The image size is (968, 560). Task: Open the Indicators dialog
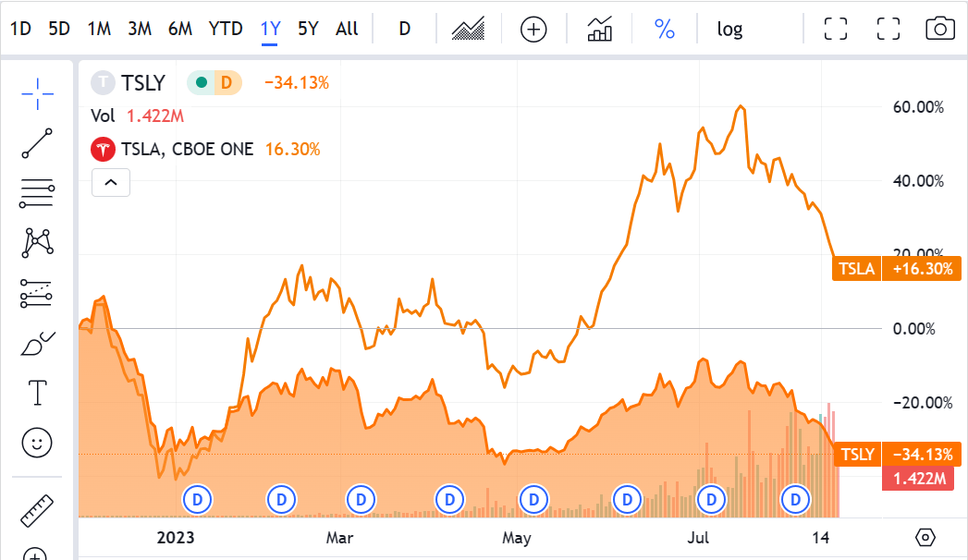(x=598, y=29)
